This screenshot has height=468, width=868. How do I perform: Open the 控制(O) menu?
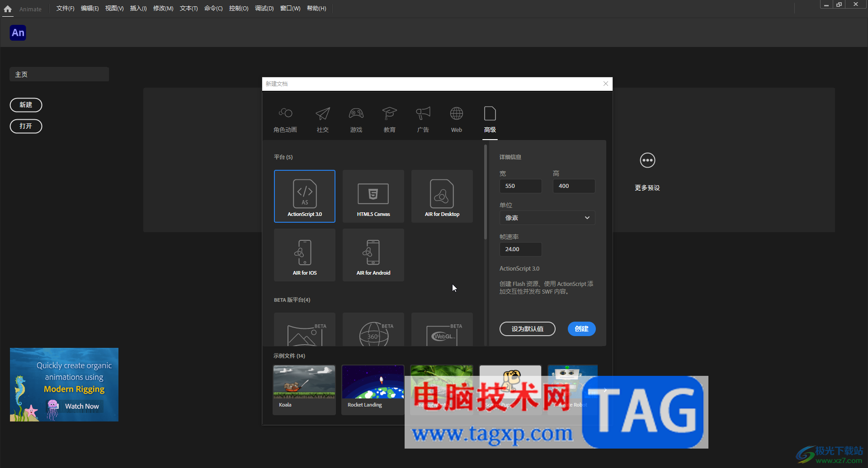tap(239, 9)
